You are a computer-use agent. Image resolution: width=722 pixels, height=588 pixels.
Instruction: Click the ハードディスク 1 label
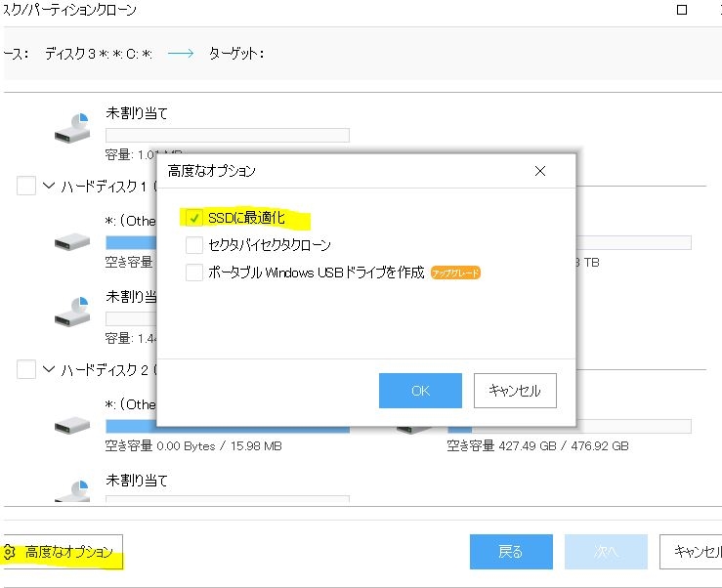[105, 187]
